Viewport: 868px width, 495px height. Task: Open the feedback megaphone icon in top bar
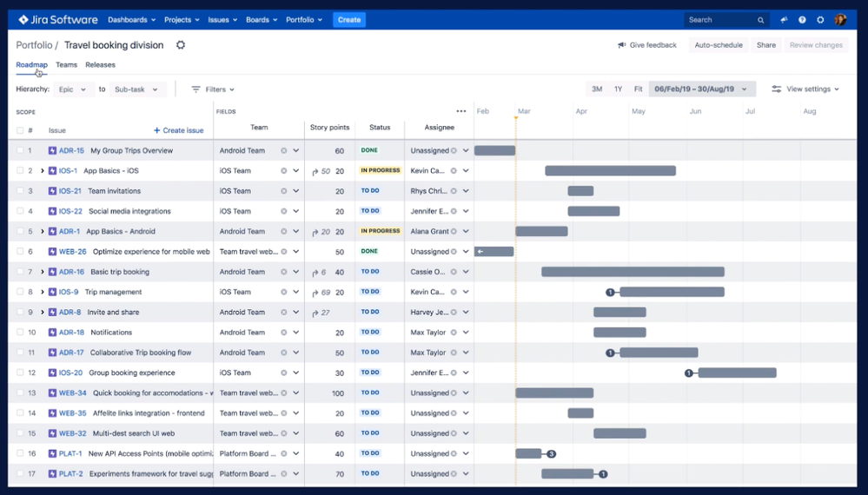tap(784, 20)
